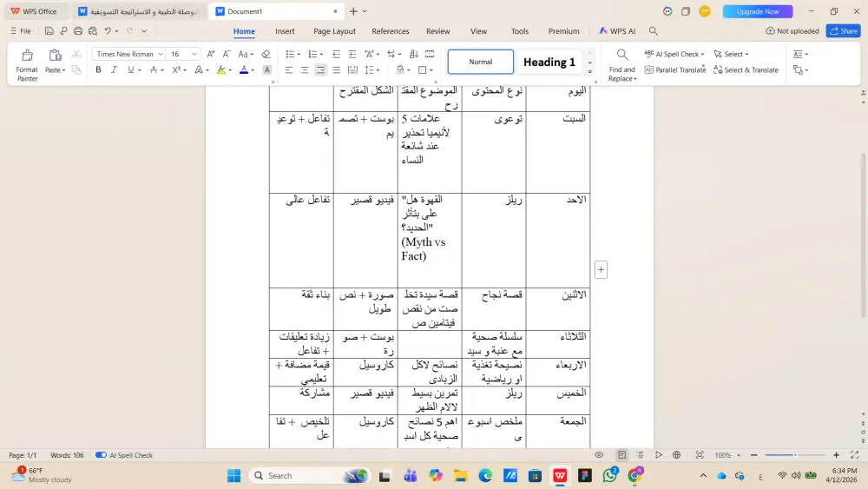Switch to Web Layout globe icon in status bar
The height and width of the screenshot is (489, 868).
click(676, 454)
